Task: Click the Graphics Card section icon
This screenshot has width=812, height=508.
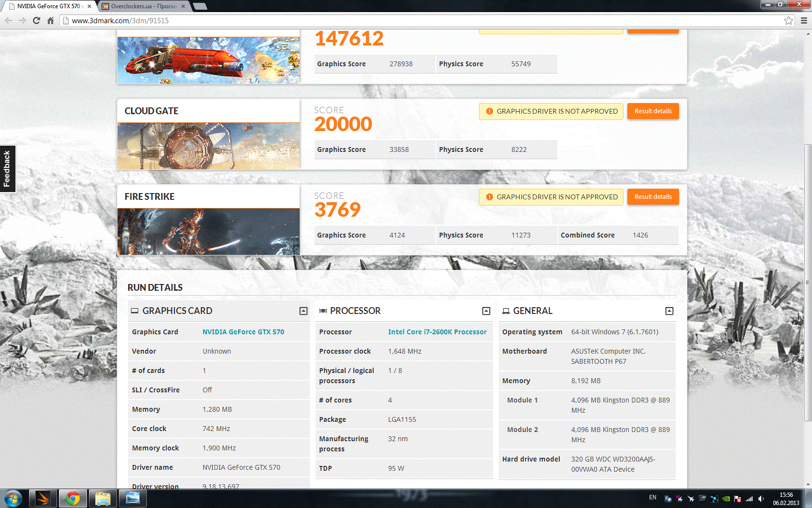Action: coord(135,311)
